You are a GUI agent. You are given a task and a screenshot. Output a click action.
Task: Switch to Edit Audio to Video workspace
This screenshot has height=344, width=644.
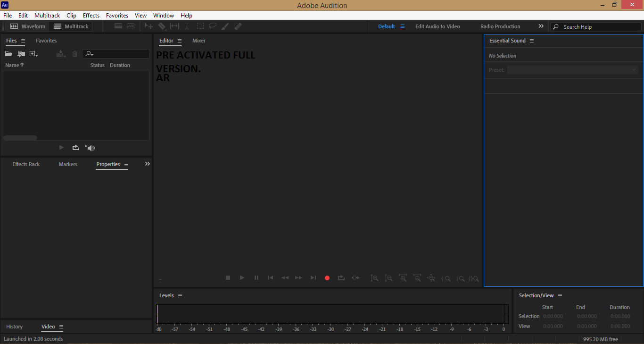[x=438, y=26]
